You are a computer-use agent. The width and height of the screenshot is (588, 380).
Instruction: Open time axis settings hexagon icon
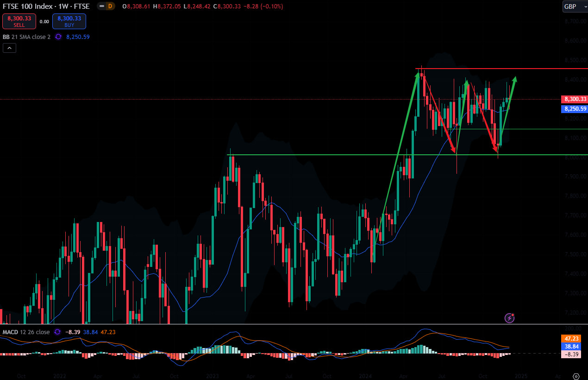[x=576, y=376]
